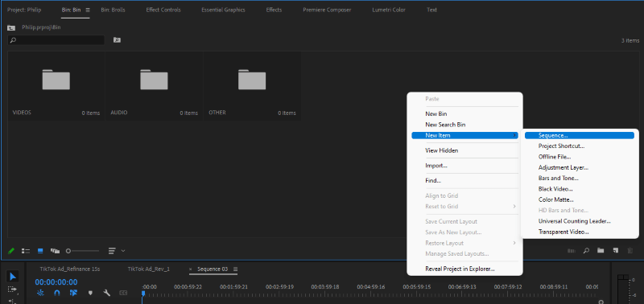This screenshot has height=304, width=644.
Task: Switch bin to List View
Action: (26, 251)
